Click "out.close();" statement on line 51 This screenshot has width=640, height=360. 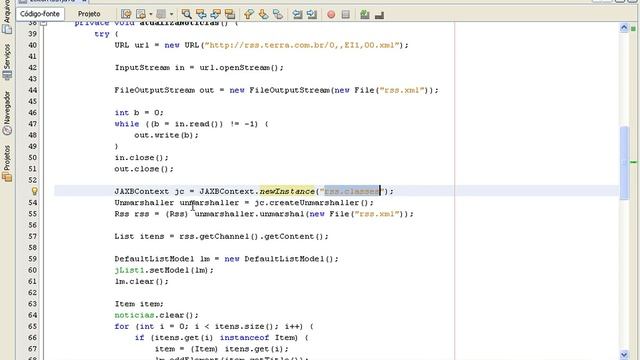pyautogui.click(x=144, y=169)
